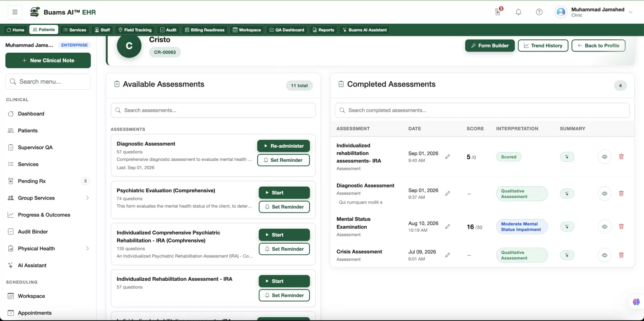Image resolution: width=644 pixels, height=321 pixels.
Task: Open the Muhammad Jamshed account dropdown
Action: click(x=594, y=12)
